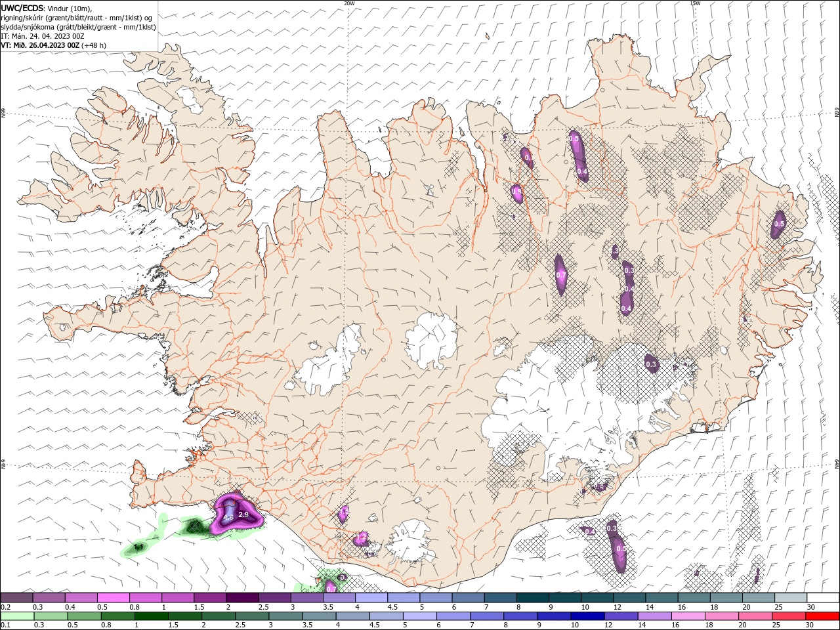This screenshot has height=630, width=840.
Task: Click the 1.3 value on the green offshore patch
Action: 138,547
